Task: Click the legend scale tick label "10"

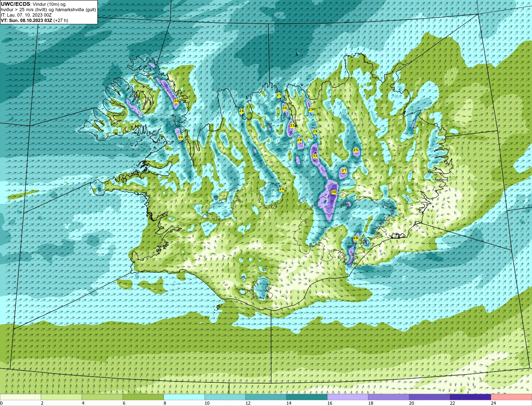Action: click(207, 403)
